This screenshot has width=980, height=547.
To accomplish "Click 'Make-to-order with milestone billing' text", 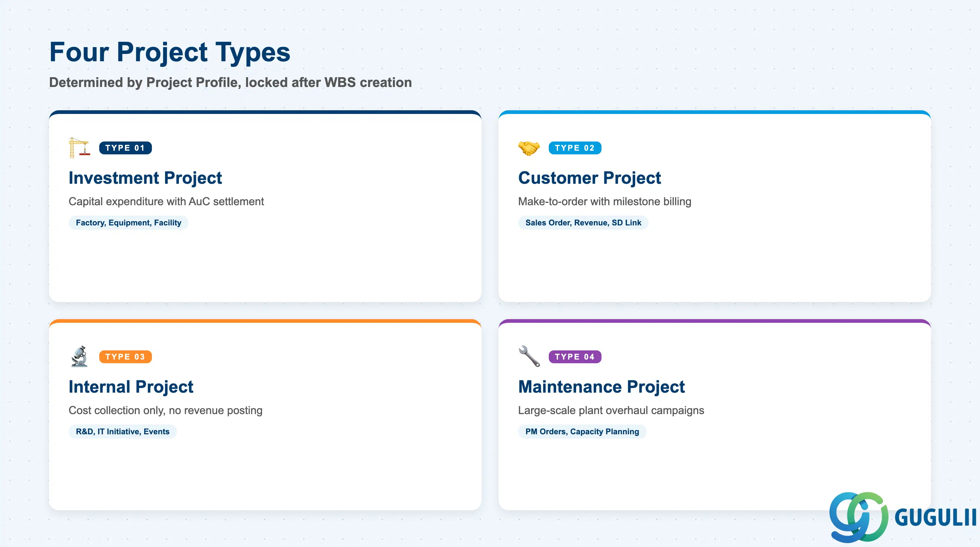I will [605, 201].
